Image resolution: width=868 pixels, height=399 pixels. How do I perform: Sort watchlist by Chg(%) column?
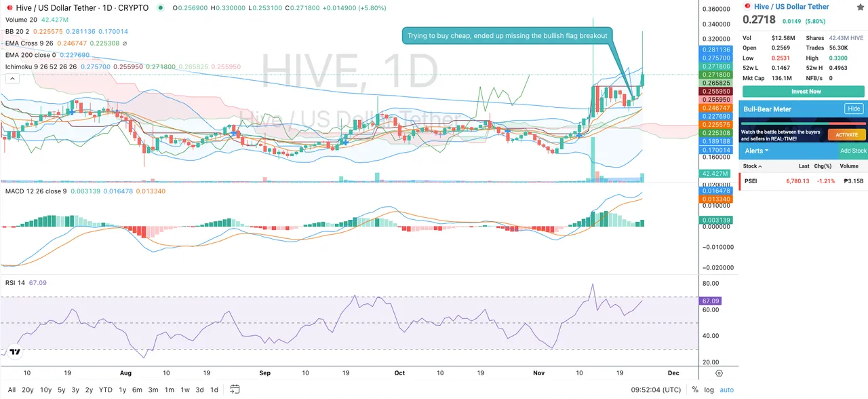[823, 166]
